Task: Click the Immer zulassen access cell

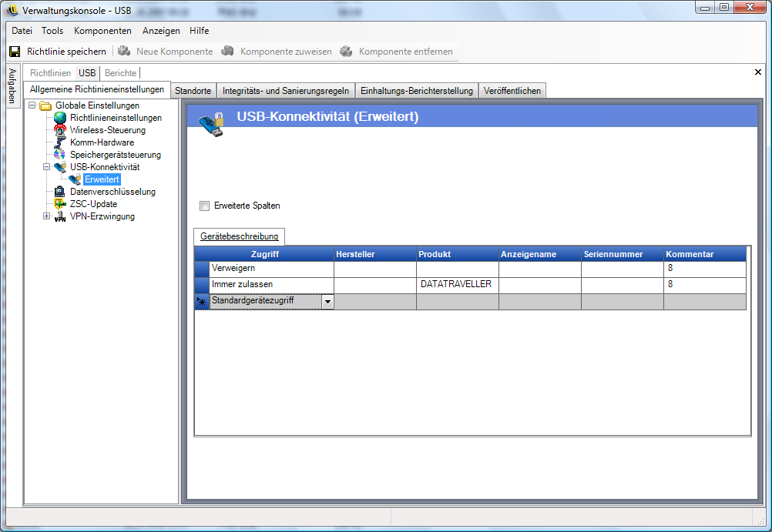Action: [272, 286]
